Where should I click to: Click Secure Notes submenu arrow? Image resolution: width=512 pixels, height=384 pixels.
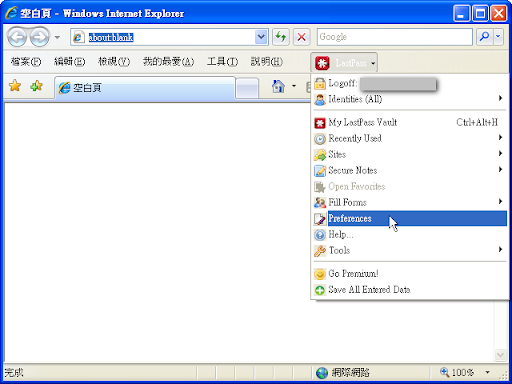tap(500, 169)
